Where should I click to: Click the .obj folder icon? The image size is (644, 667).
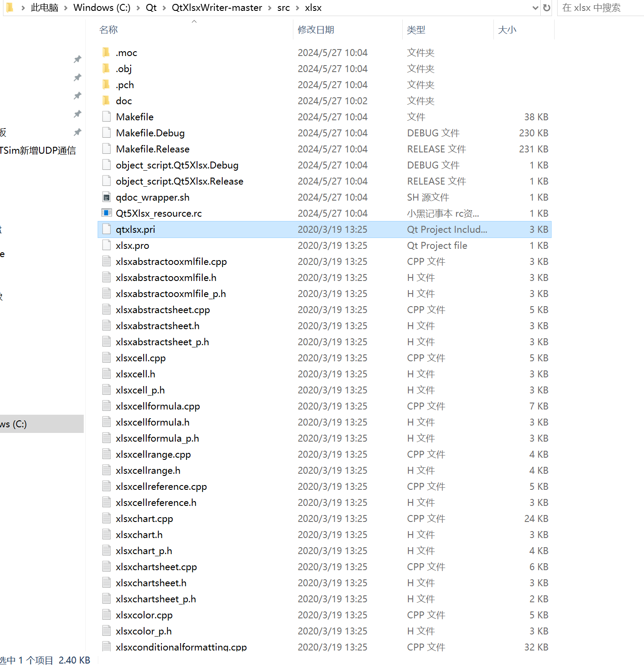(x=106, y=69)
